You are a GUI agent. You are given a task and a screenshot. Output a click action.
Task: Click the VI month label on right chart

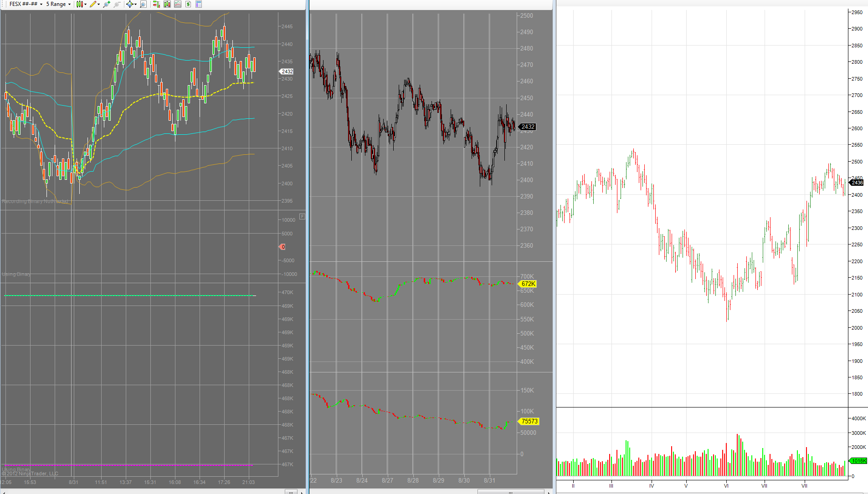[x=726, y=486]
